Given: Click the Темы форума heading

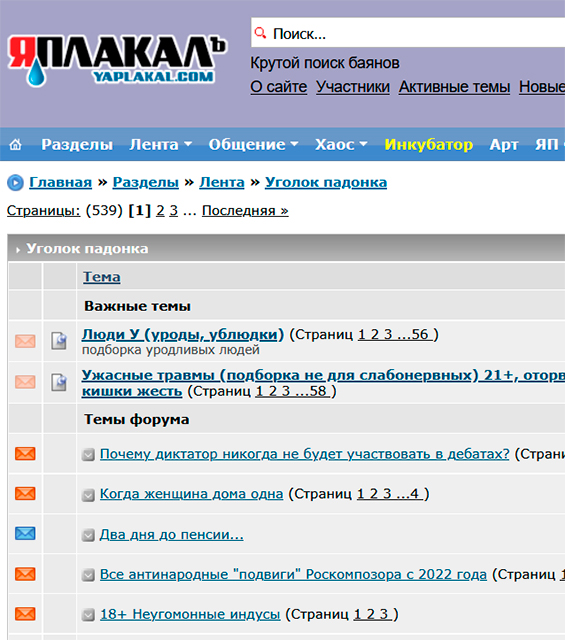Looking at the screenshot, I should [136, 420].
